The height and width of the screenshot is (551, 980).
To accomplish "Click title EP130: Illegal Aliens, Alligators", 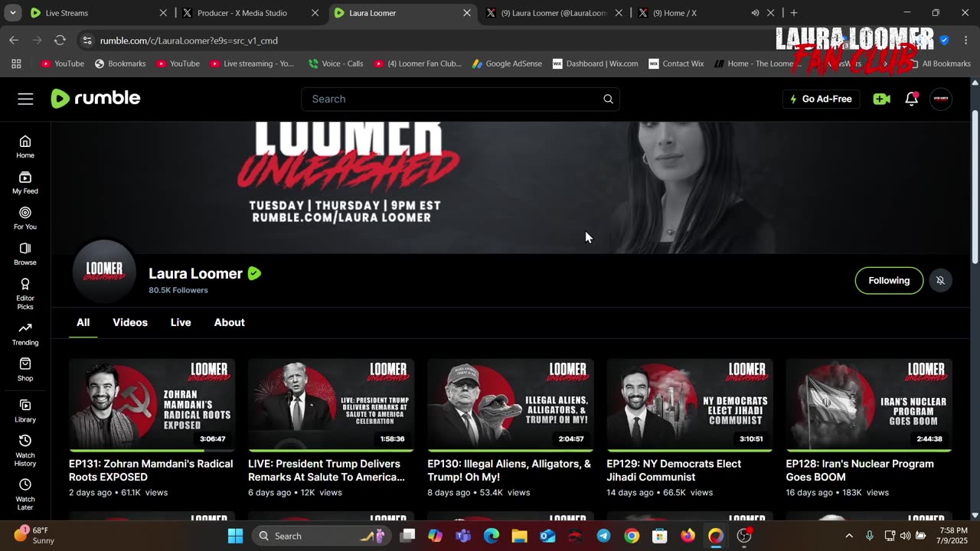I will (x=509, y=470).
